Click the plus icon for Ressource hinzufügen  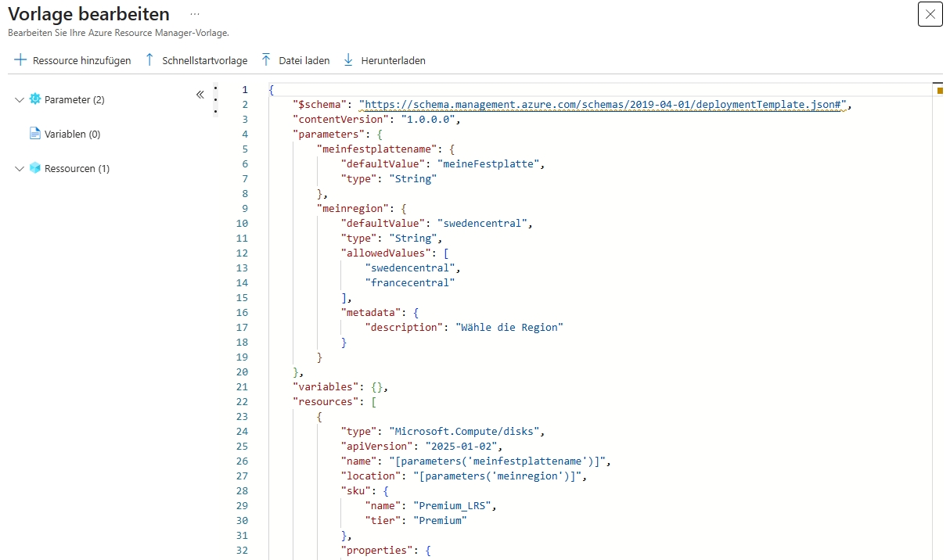point(20,60)
